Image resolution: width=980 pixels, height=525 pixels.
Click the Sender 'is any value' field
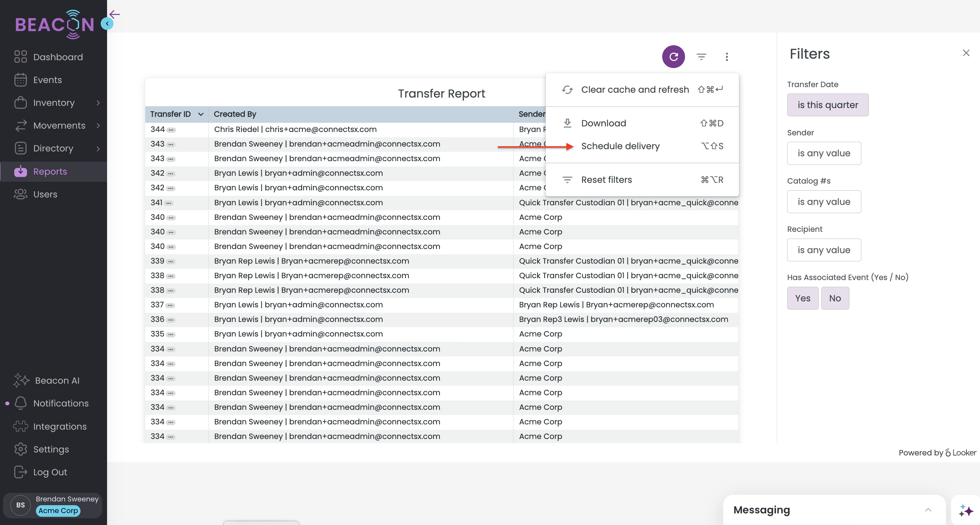[824, 153]
